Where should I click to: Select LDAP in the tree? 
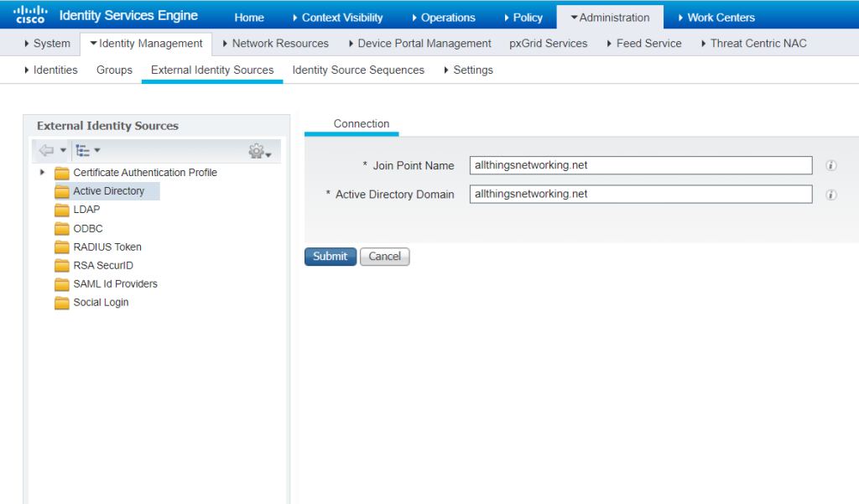coord(86,210)
